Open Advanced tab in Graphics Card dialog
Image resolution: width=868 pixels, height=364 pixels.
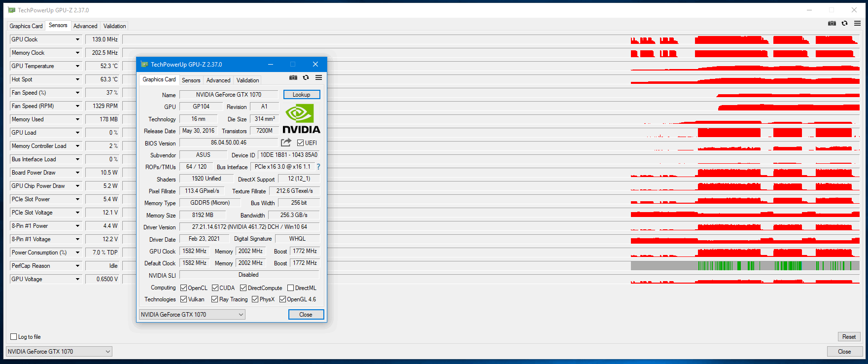coord(218,80)
